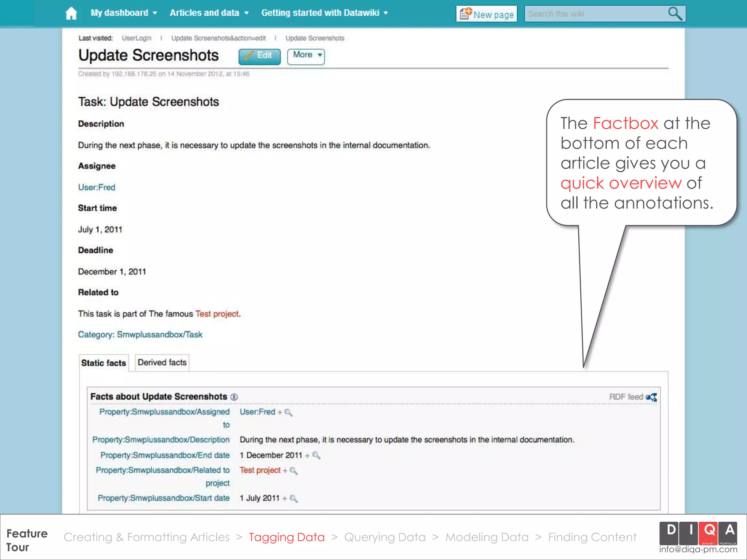747x560 pixels.
Task: Open the Category: Smwplussandbox/Task link
Action: pyautogui.click(x=140, y=335)
